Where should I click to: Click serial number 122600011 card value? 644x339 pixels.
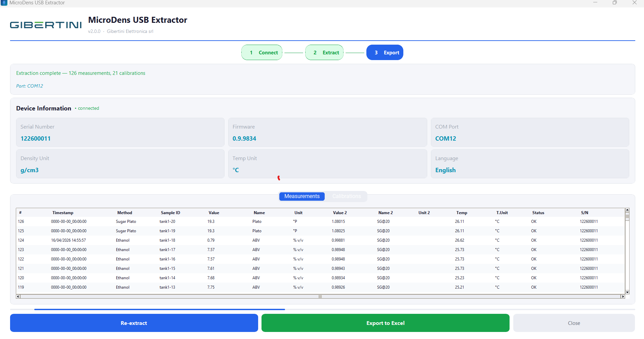pos(36,139)
